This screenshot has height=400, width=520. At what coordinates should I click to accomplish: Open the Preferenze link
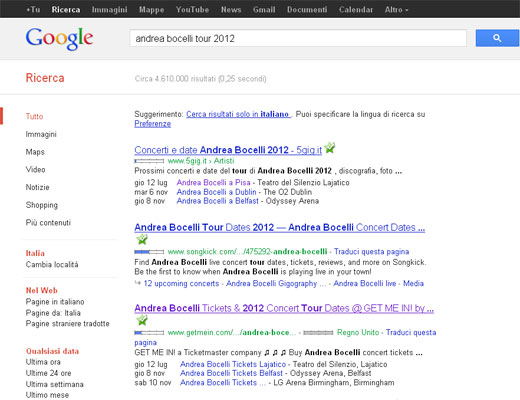click(x=153, y=124)
